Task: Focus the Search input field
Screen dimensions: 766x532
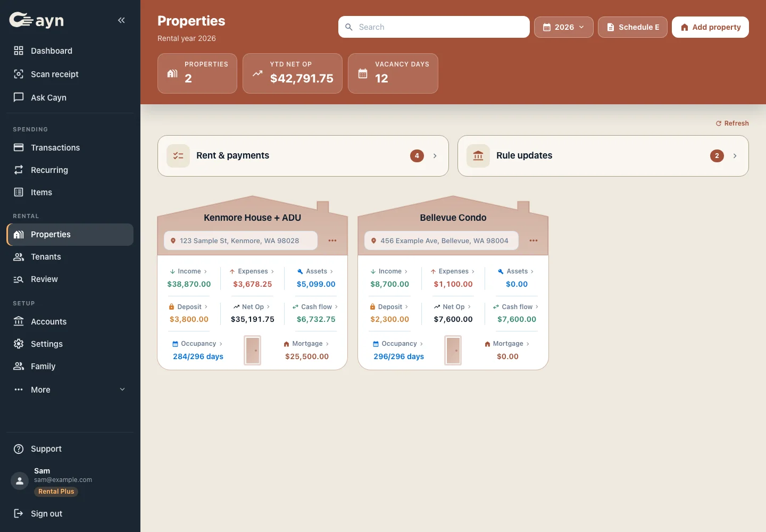Action: click(x=434, y=27)
